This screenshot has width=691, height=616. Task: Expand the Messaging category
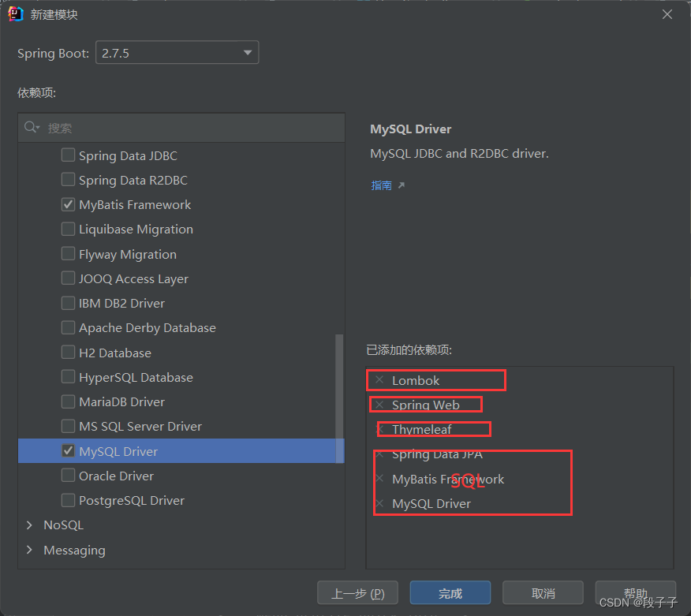point(29,550)
